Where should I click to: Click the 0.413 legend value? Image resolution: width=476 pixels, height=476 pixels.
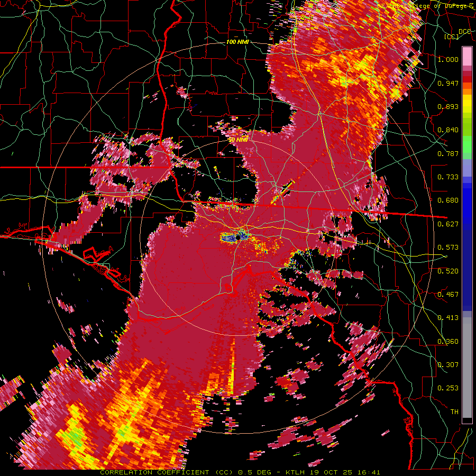pos(448,318)
